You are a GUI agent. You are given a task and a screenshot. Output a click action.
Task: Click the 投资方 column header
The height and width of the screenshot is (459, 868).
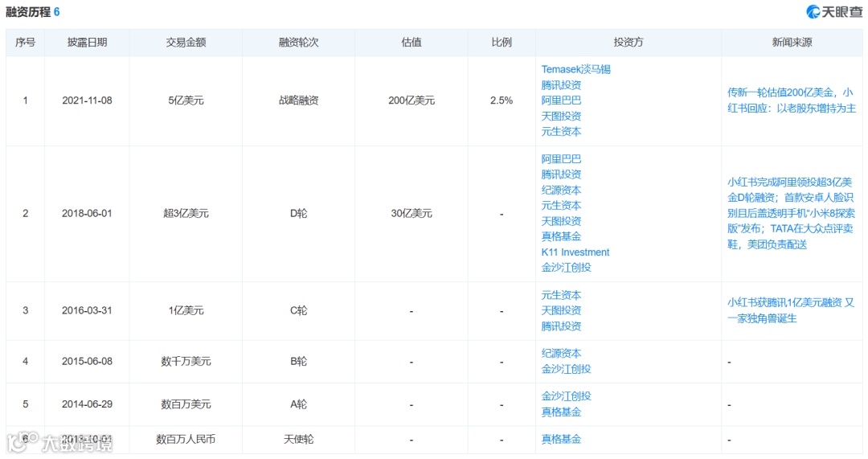628,42
